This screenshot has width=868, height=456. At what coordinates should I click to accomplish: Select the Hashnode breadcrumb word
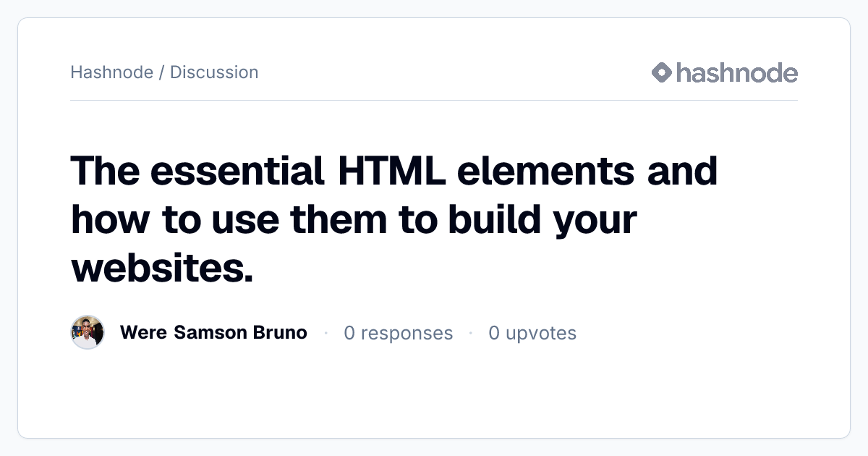[x=111, y=72]
